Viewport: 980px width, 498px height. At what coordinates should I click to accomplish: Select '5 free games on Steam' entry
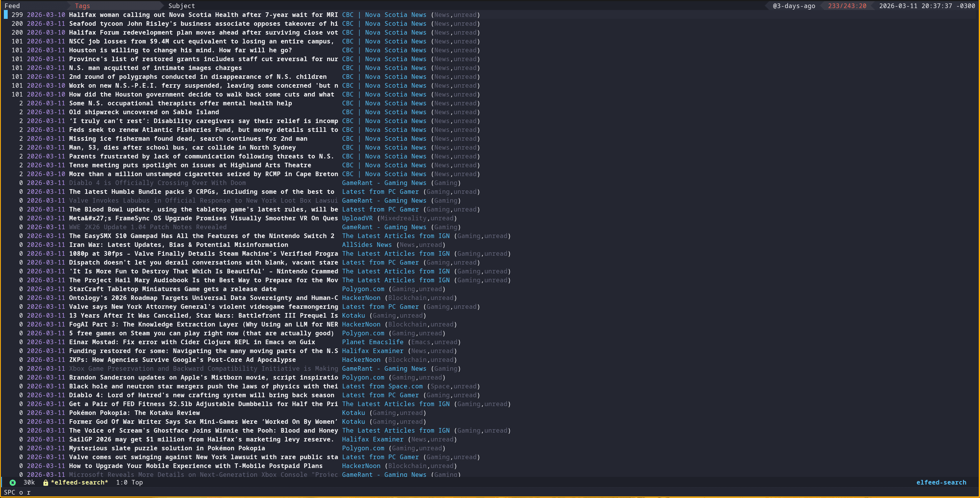point(201,333)
